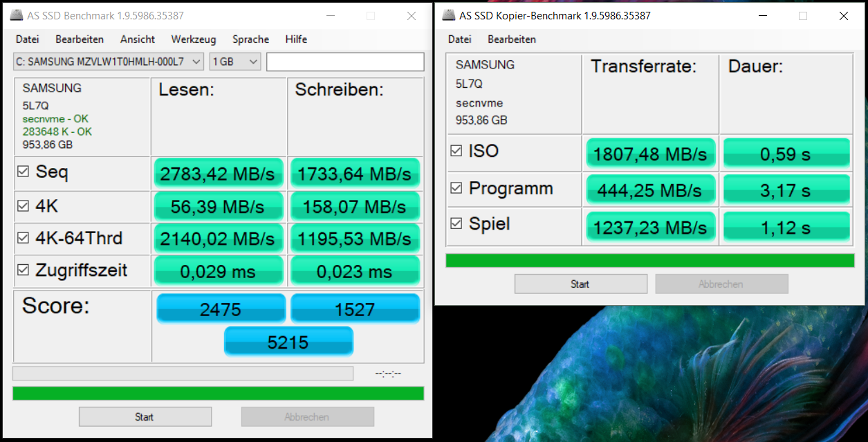Image resolution: width=868 pixels, height=442 pixels.
Task: Click the green progress bar in Benchmark window
Action: (x=219, y=394)
